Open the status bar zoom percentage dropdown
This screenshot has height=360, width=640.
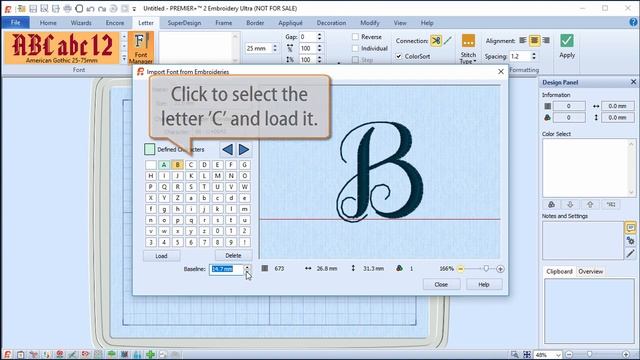[558, 355]
